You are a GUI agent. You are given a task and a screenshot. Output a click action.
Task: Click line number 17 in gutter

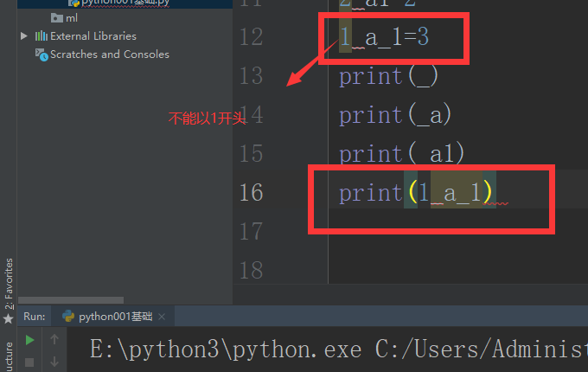pos(252,231)
